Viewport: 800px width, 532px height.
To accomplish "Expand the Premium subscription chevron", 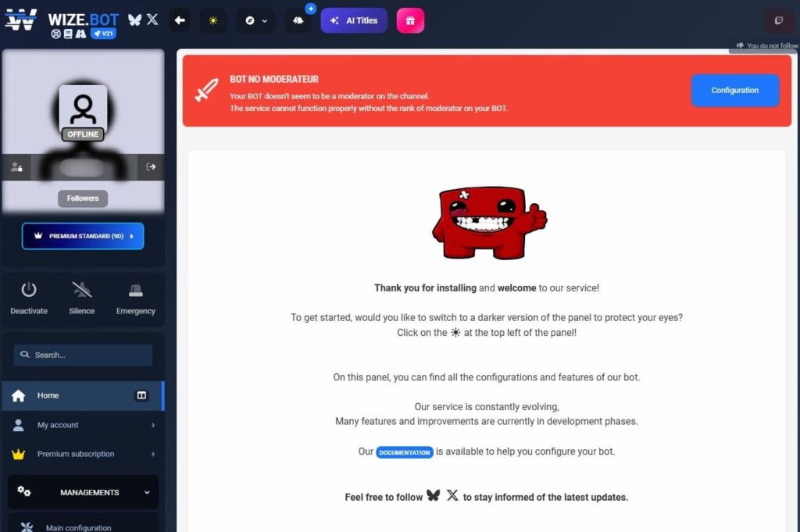I will tap(152, 454).
